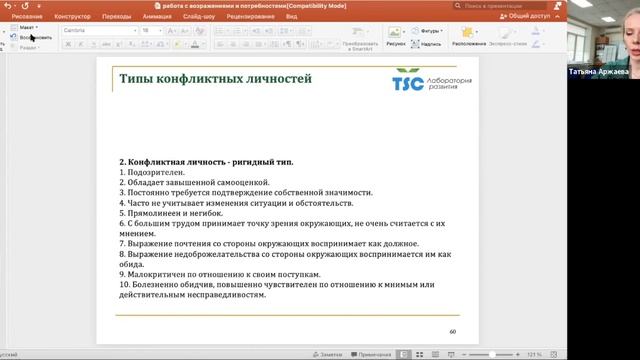Click the Undo arrow in title bar

pos(7,6)
